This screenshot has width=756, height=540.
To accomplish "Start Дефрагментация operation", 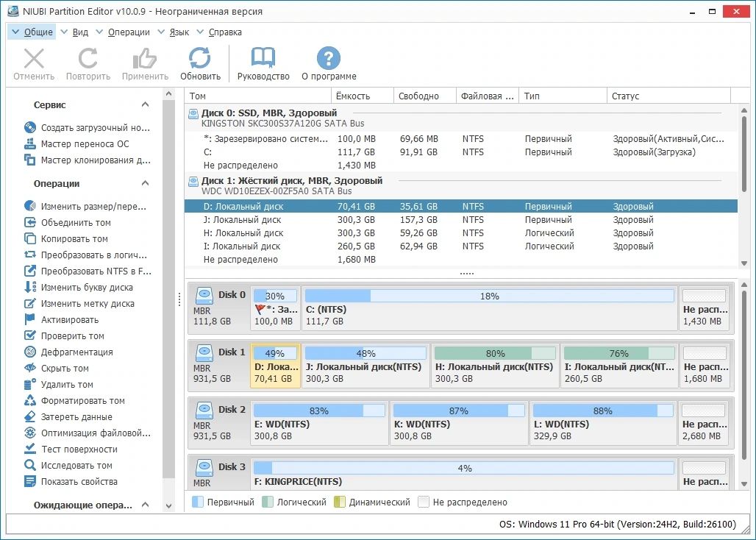I will (x=68, y=352).
